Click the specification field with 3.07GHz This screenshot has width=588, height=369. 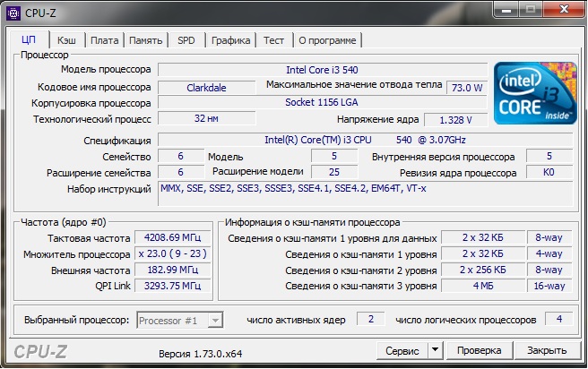pyautogui.click(x=365, y=140)
